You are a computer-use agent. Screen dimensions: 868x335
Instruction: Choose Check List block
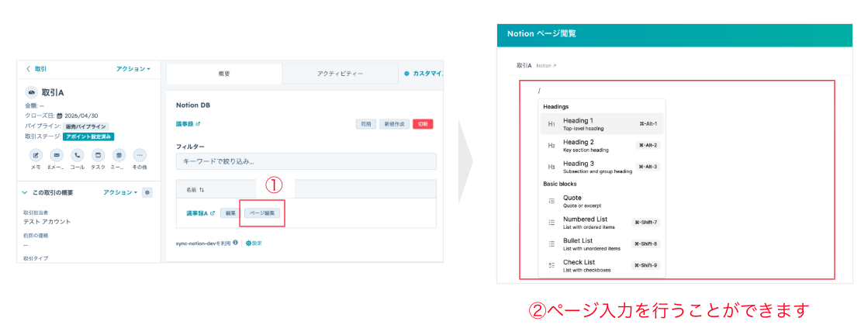601,265
